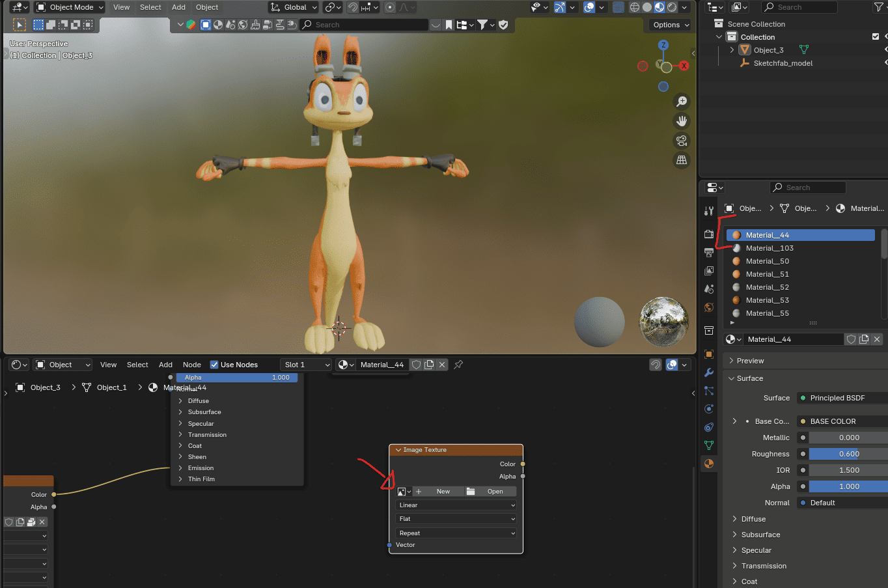
Task: Toggle X-ray in viewport header
Action: click(618, 7)
